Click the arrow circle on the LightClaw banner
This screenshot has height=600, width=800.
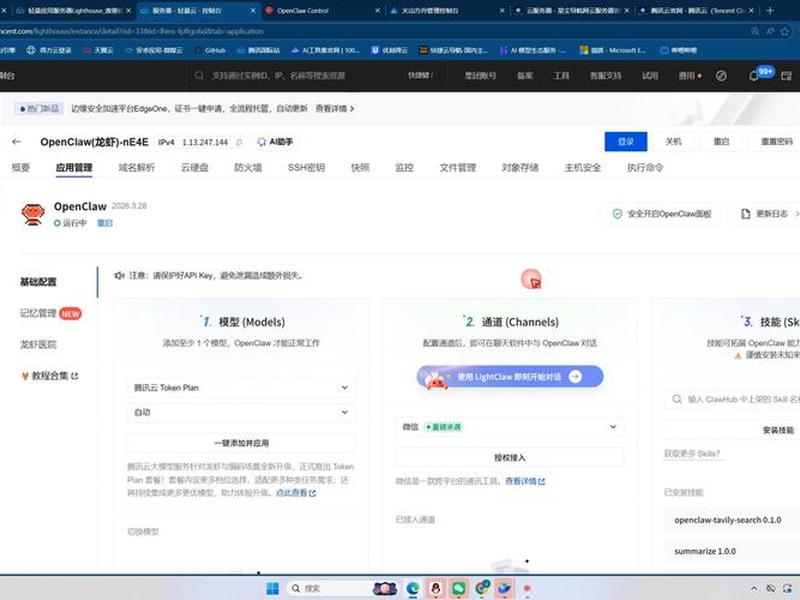pos(575,377)
